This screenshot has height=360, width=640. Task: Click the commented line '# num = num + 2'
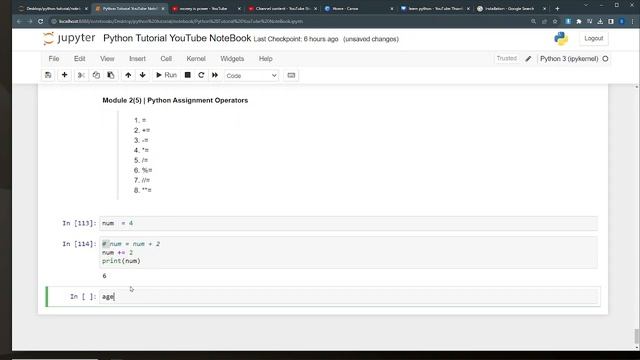click(x=131, y=244)
